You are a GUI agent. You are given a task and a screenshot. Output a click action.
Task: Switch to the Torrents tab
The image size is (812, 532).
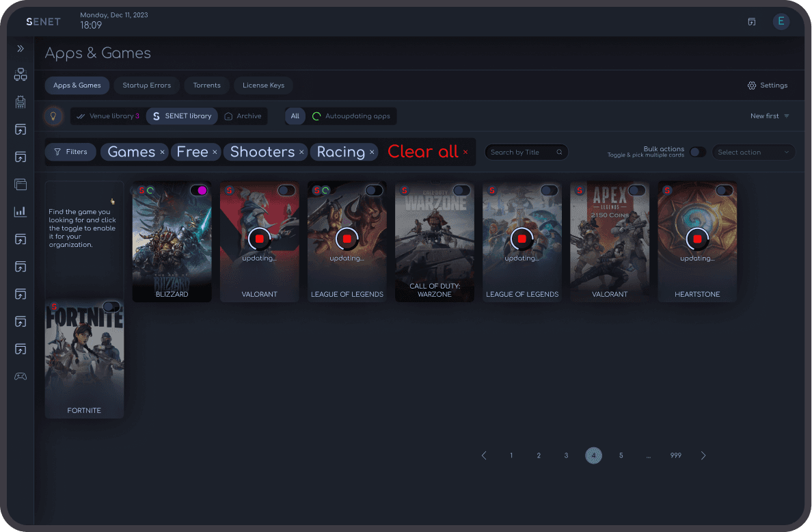click(x=206, y=85)
